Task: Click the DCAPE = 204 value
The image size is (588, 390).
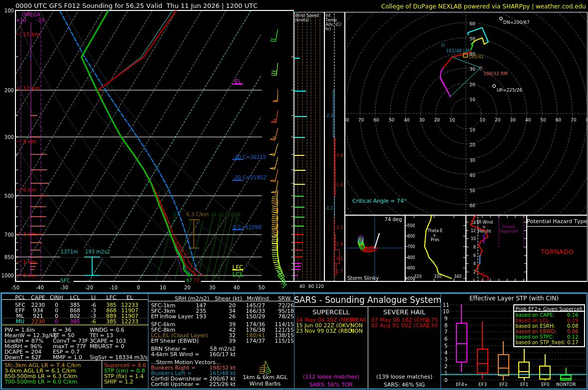Action: click(x=23, y=351)
